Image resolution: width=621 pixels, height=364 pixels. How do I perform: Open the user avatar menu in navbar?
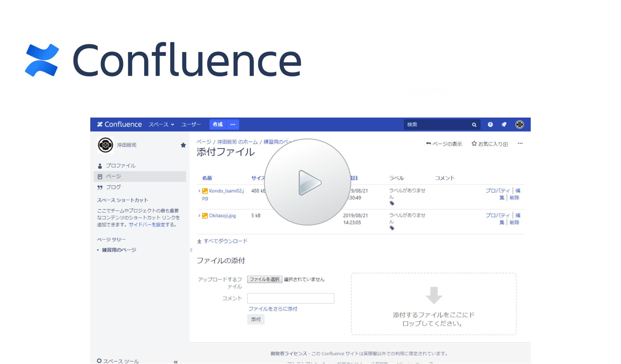pos(520,124)
